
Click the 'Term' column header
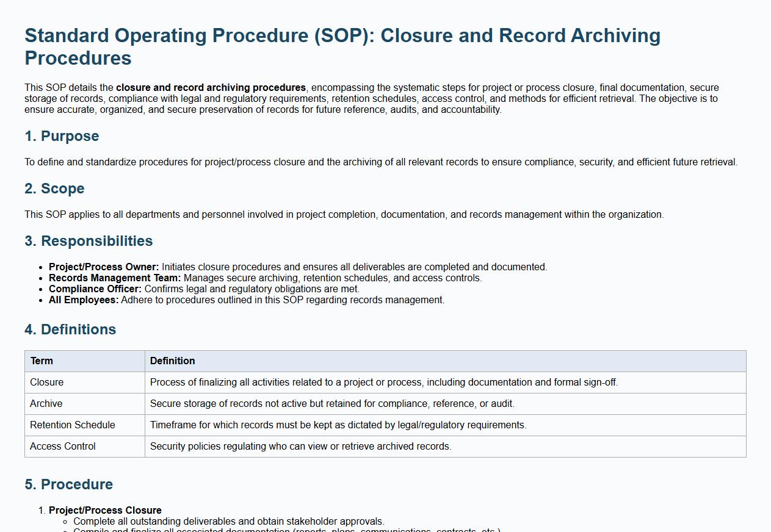coord(42,361)
